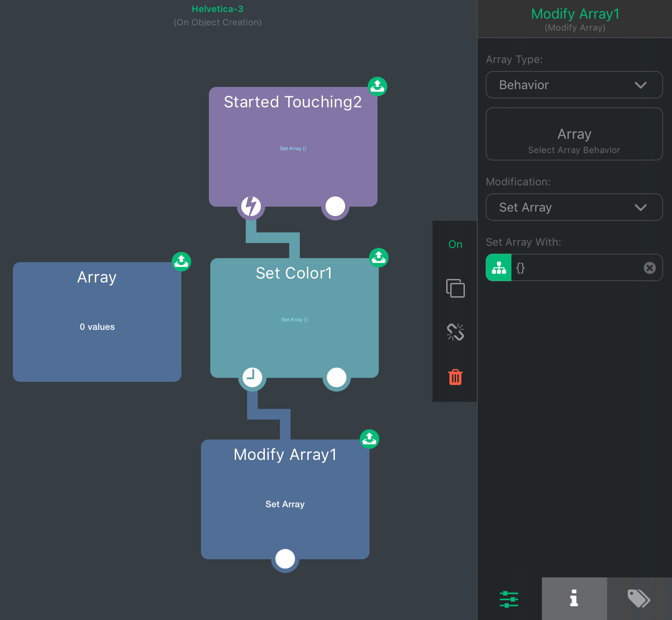Click the Set Array With input field
672x620 pixels.
click(x=577, y=268)
